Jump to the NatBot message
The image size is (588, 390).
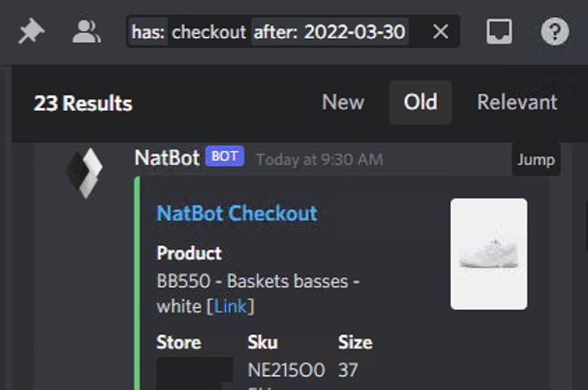coord(536,160)
